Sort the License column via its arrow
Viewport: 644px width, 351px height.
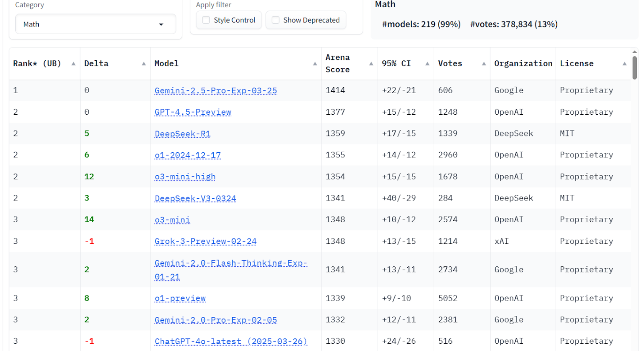[625, 64]
